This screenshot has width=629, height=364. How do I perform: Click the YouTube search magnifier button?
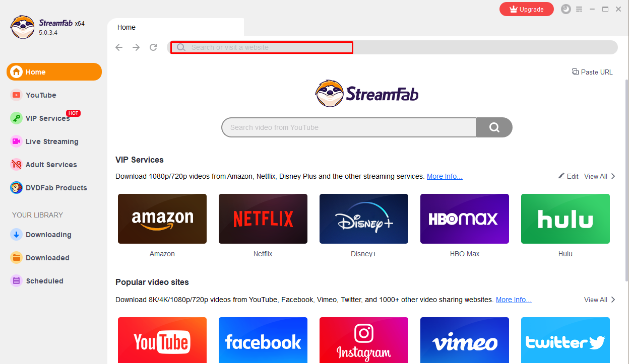[x=494, y=127]
